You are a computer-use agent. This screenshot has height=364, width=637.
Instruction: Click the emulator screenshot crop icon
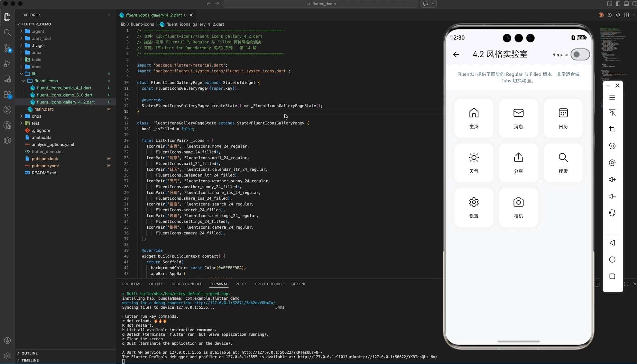pyautogui.click(x=612, y=129)
